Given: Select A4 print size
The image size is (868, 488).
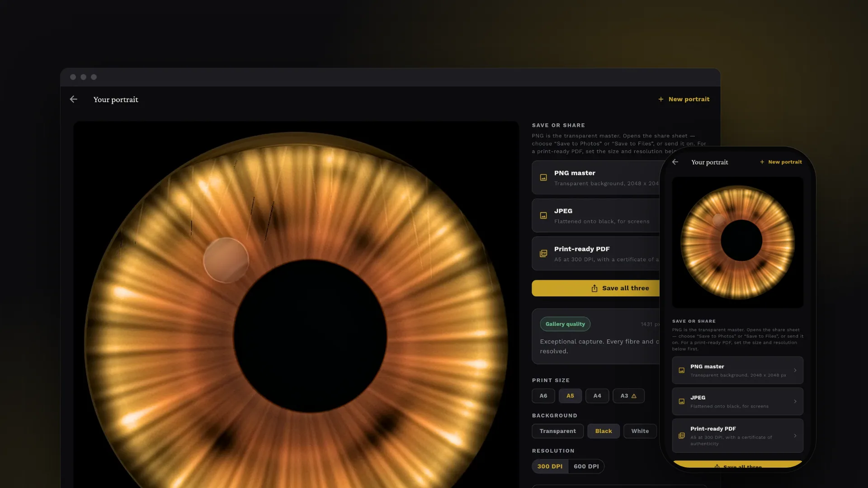Looking at the screenshot, I should tap(597, 396).
